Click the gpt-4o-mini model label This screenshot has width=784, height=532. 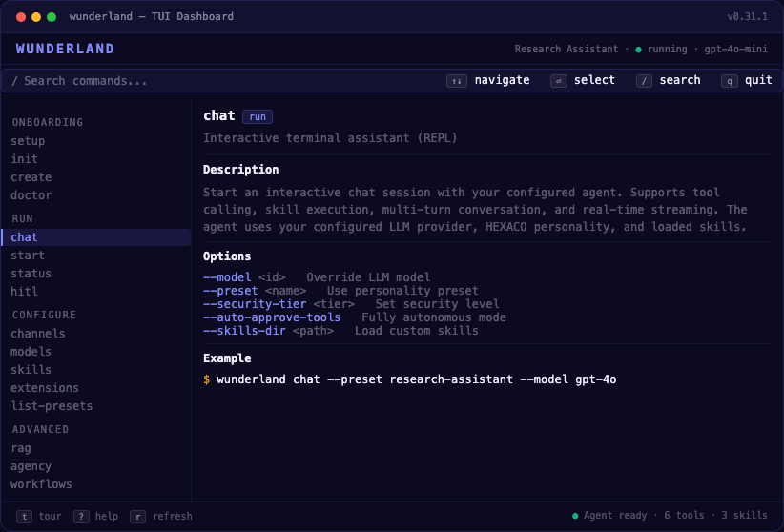click(736, 49)
